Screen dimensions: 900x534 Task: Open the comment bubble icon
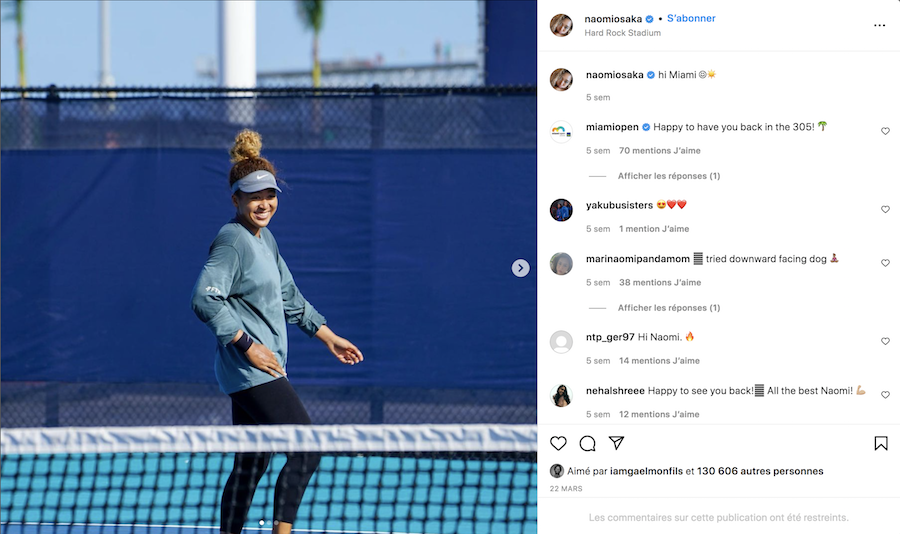pos(587,443)
